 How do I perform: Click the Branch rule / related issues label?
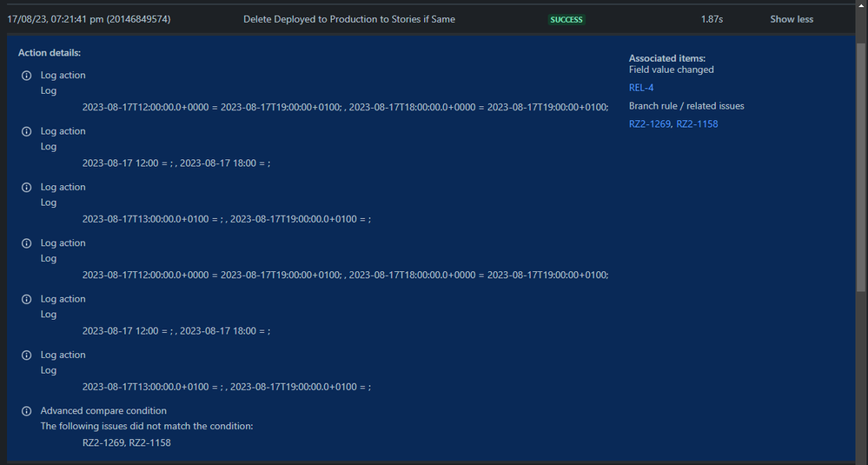click(686, 106)
